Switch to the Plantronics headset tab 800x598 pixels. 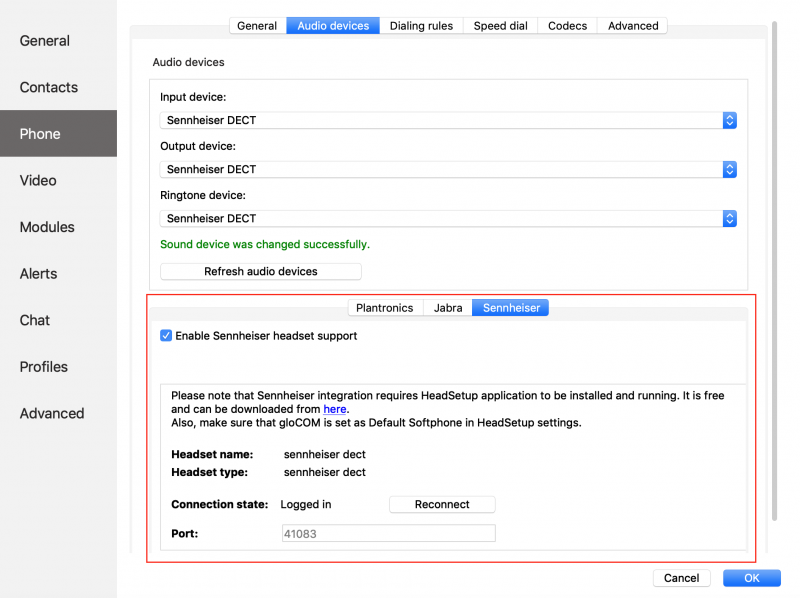pyautogui.click(x=385, y=308)
